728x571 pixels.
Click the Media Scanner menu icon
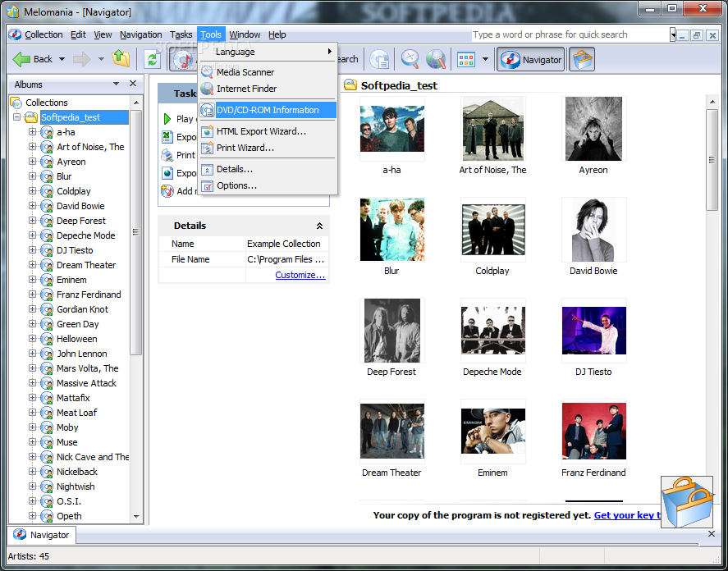pyautogui.click(x=207, y=72)
